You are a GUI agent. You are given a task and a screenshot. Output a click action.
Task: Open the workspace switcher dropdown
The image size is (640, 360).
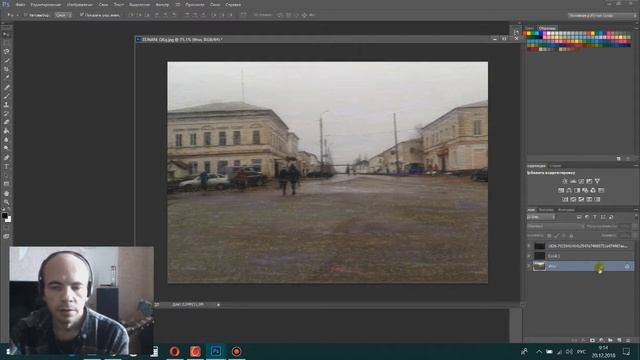pyautogui.click(x=602, y=16)
